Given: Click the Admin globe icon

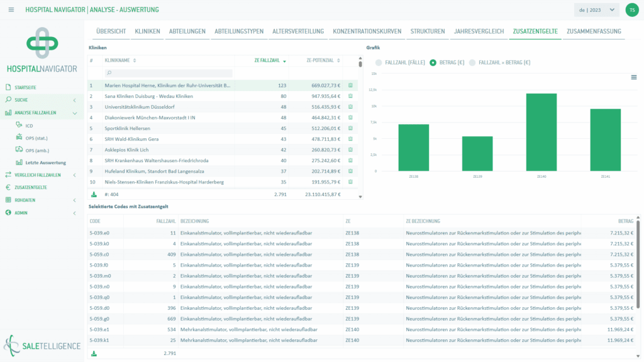Looking at the screenshot, I should [x=8, y=212].
